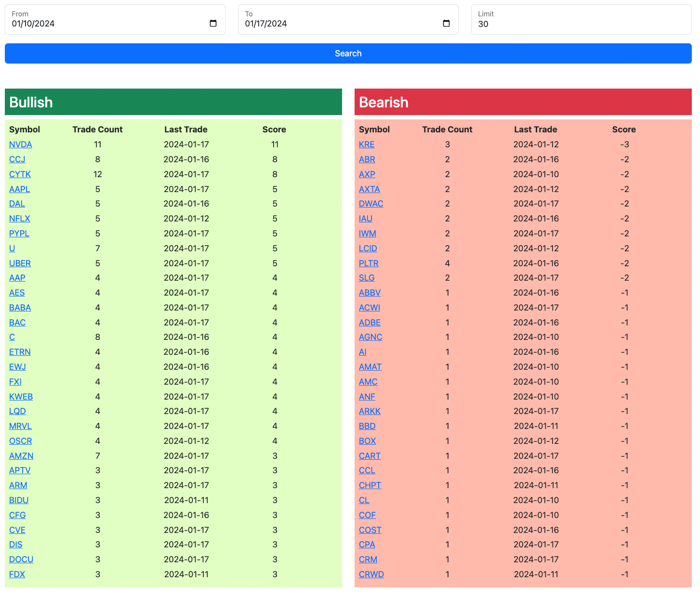Viewport: 700px width, 596px height.
Task: Open the To date calendar picker icon
Action: click(446, 24)
